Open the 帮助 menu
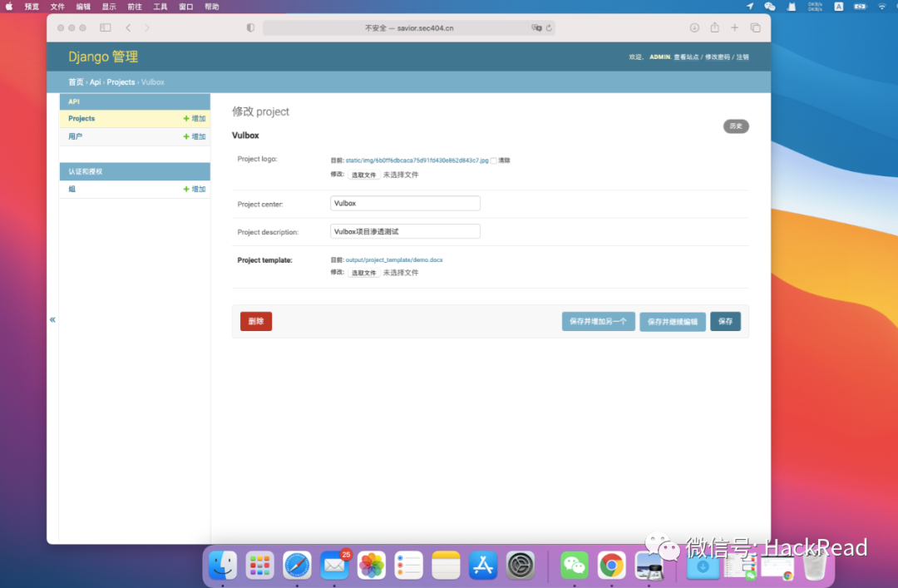898x588 pixels. click(212, 7)
